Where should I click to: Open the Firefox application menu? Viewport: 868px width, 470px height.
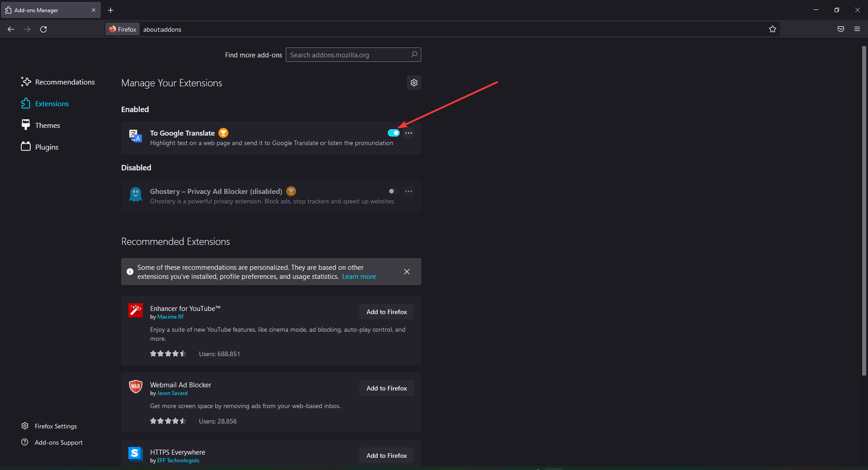[857, 29]
